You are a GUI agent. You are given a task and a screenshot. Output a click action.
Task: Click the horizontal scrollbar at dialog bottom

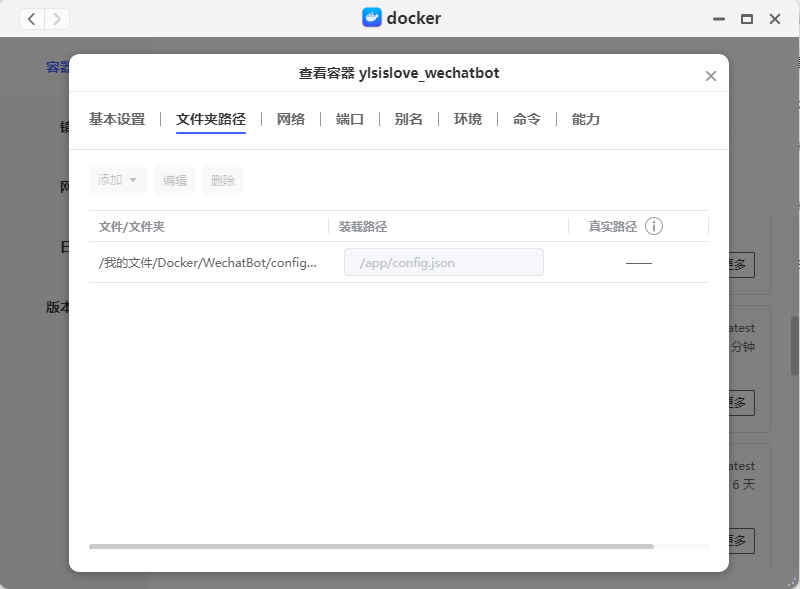pyautogui.click(x=371, y=546)
